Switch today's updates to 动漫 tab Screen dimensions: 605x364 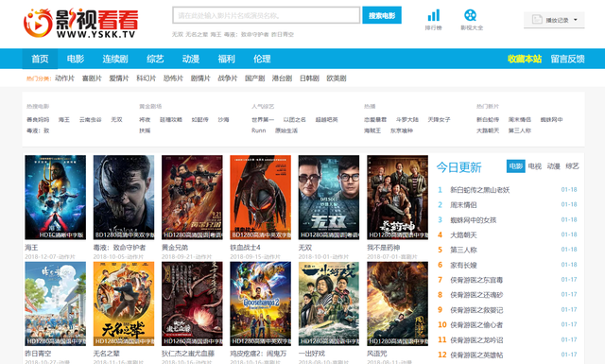(553, 166)
